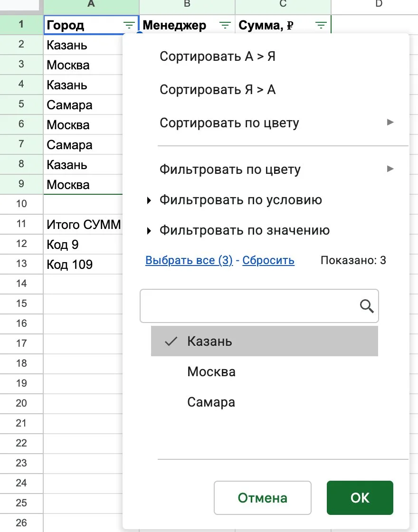Select cell Москва in row 3
The height and width of the screenshot is (532, 418).
[83, 65]
